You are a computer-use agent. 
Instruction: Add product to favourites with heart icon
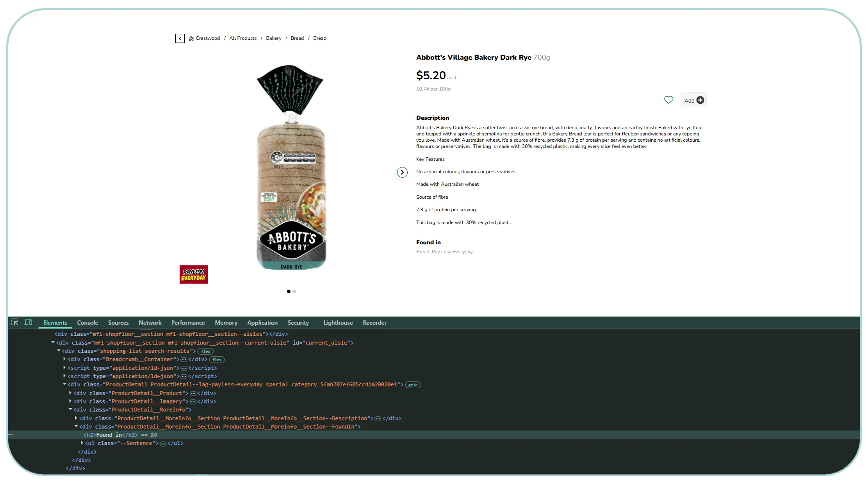coord(668,100)
